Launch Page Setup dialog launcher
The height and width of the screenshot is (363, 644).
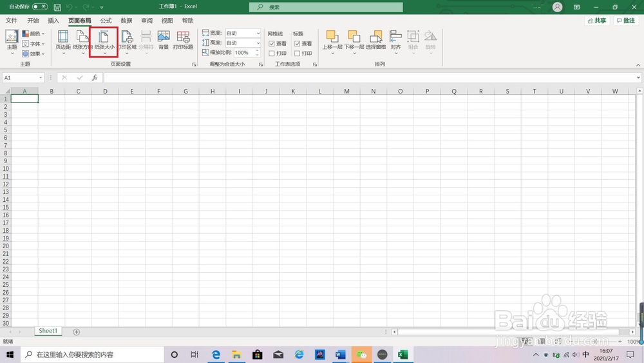(194, 64)
